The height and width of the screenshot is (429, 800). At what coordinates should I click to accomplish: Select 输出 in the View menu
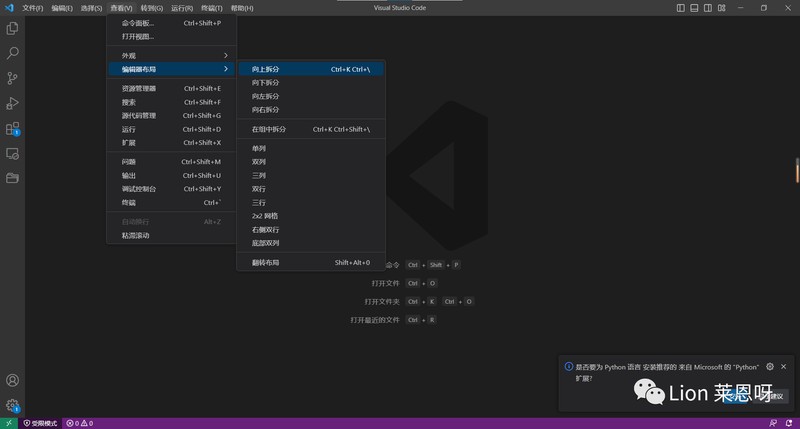[x=171, y=175]
